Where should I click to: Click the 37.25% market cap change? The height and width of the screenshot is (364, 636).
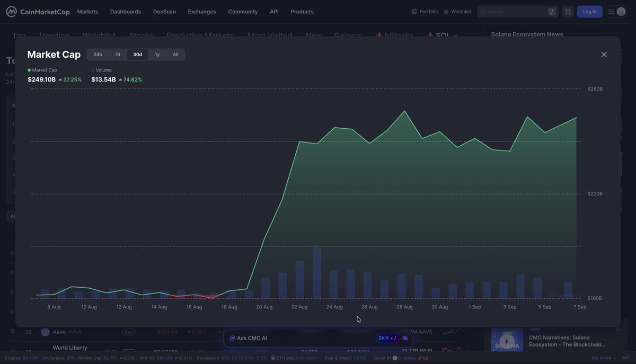click(x=69, y=79)
